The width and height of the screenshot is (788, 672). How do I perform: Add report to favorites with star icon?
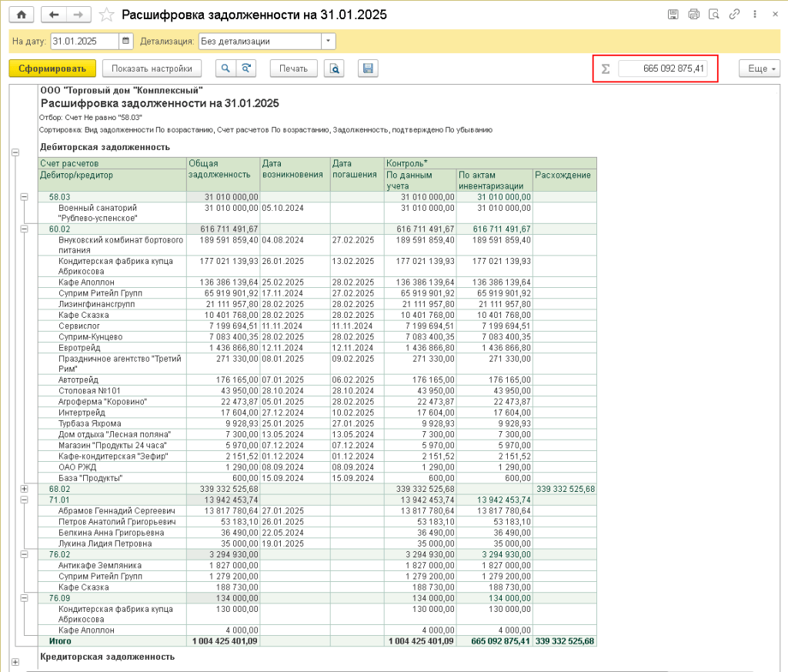pyautogui.click(x=108, y=15)
